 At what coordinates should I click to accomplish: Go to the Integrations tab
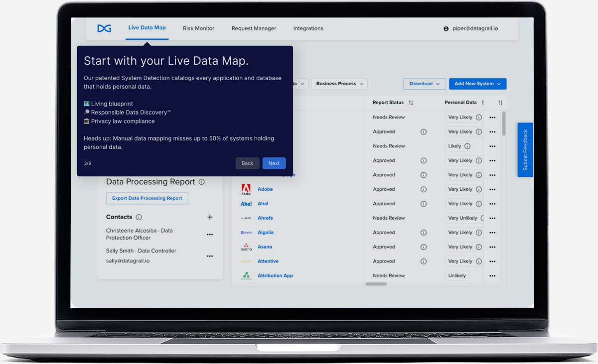coord(308,28)
